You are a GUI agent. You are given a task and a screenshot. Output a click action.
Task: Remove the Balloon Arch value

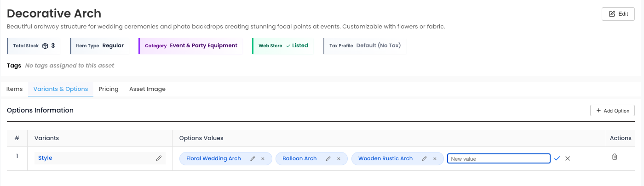click(x=339, y=159)
